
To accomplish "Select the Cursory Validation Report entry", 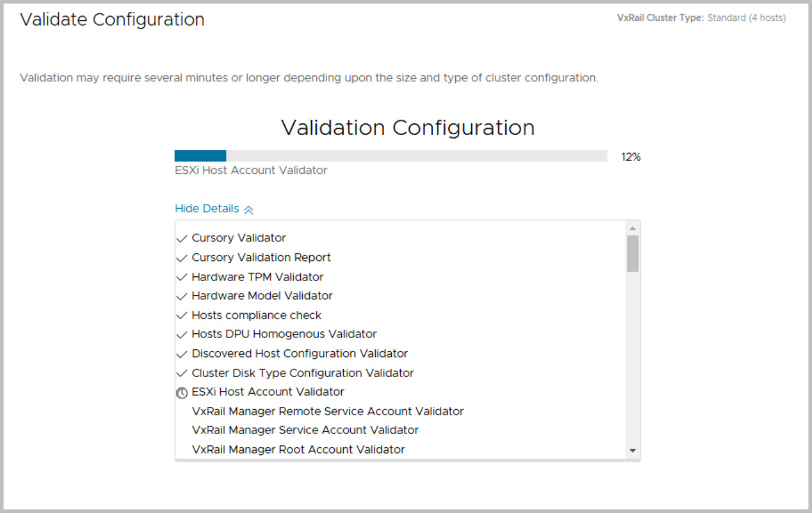I will (261, 257).
